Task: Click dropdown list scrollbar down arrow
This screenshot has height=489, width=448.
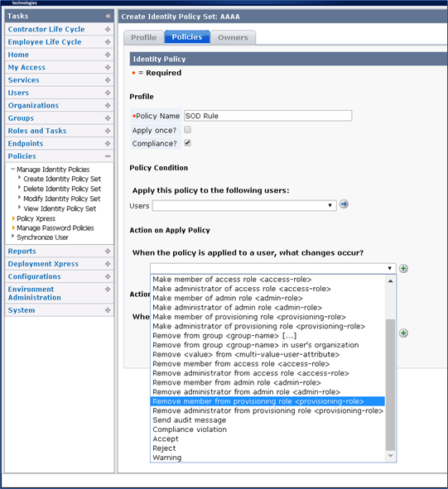Action: point(390,456)
